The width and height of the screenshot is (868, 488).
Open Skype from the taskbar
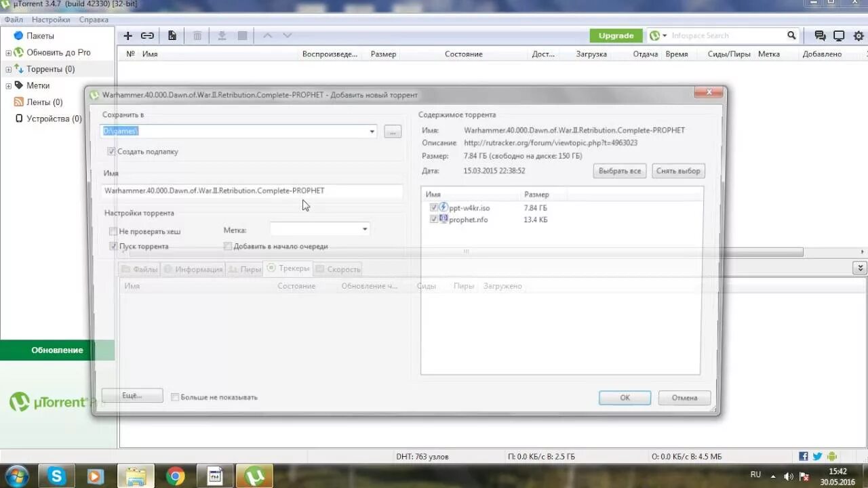tap(57, 476)
